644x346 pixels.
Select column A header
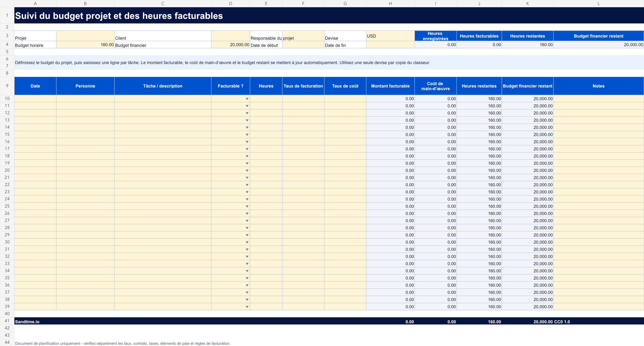[x=35, y=4]
